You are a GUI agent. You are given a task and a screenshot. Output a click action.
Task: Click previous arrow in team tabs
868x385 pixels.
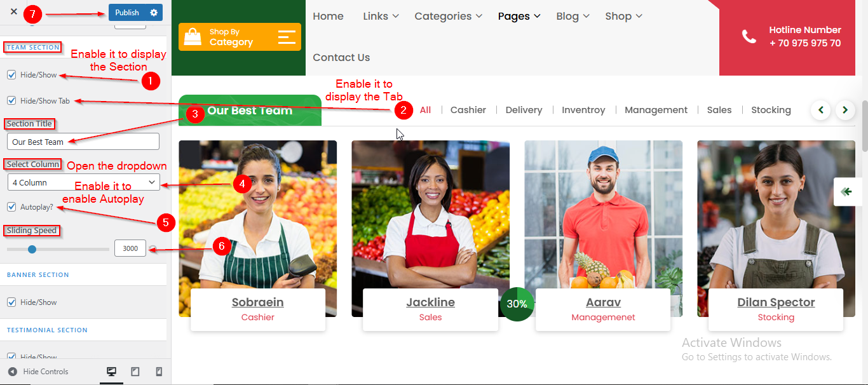(821, 111)
